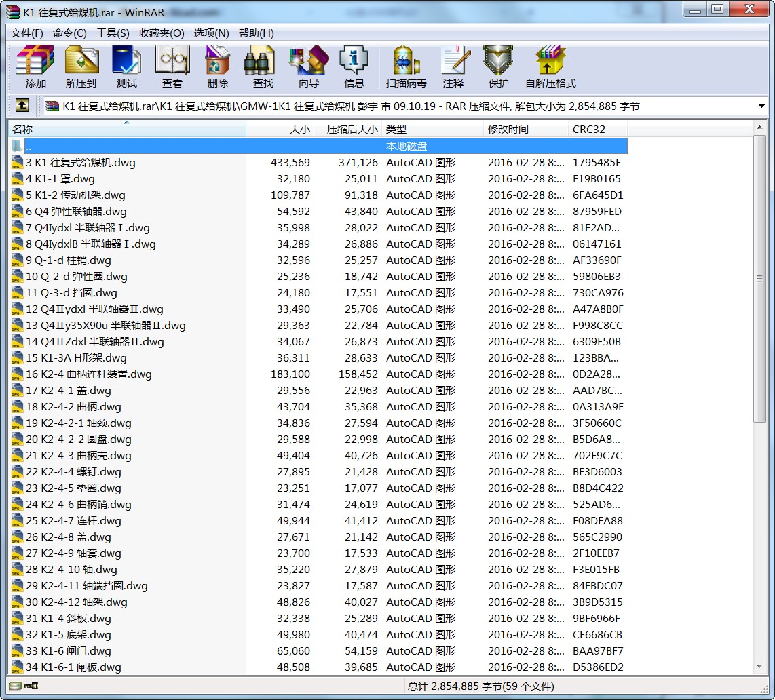Image resolution: width=775 pixels, height=700 pixels.
Task: Click the vertical scrollbar down arrow
Action: [760, 667]
